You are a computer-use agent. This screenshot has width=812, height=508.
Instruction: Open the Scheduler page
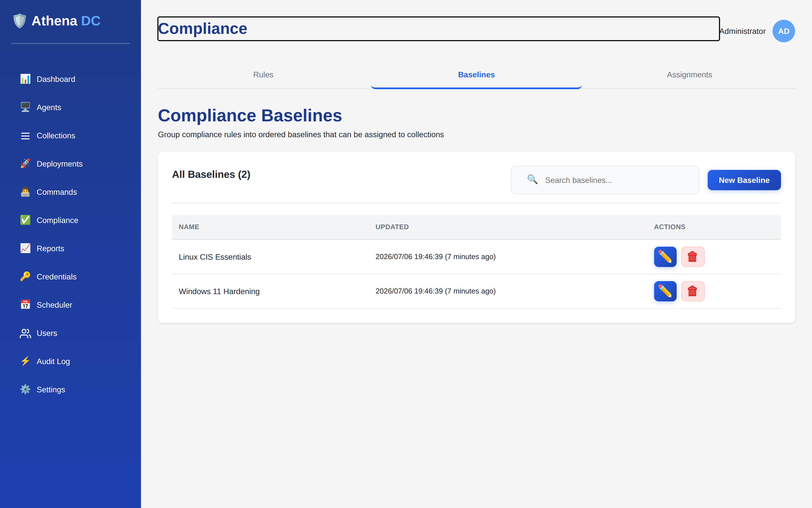pyautogui.click(x=70, y=305)
